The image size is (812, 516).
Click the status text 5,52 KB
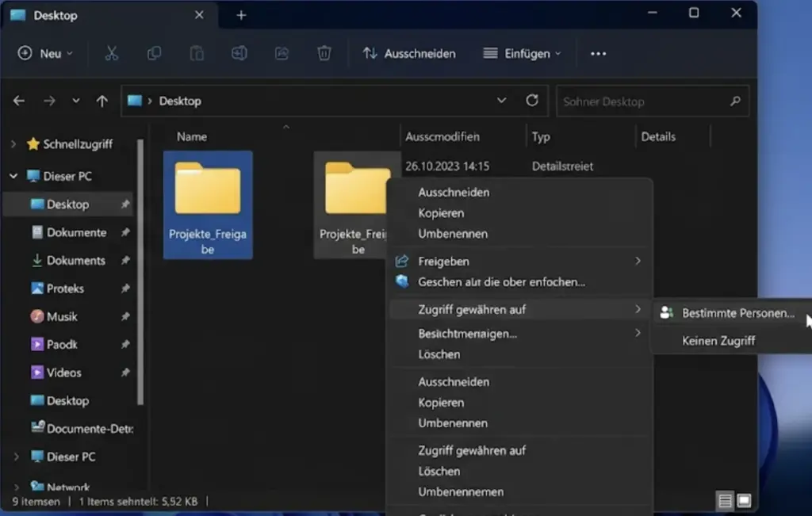click(180, 501)
